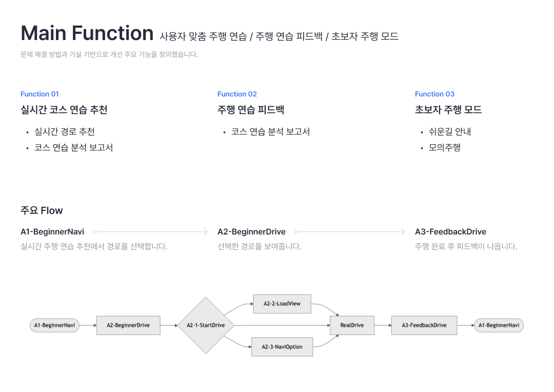The image size is (554, 392).
Task: Click the 실시간 경로 추천 bullet item
Action: point(65,132)
